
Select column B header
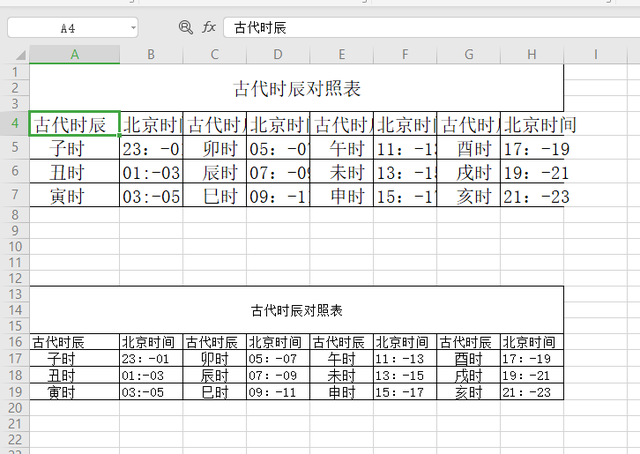coord(151,55)
